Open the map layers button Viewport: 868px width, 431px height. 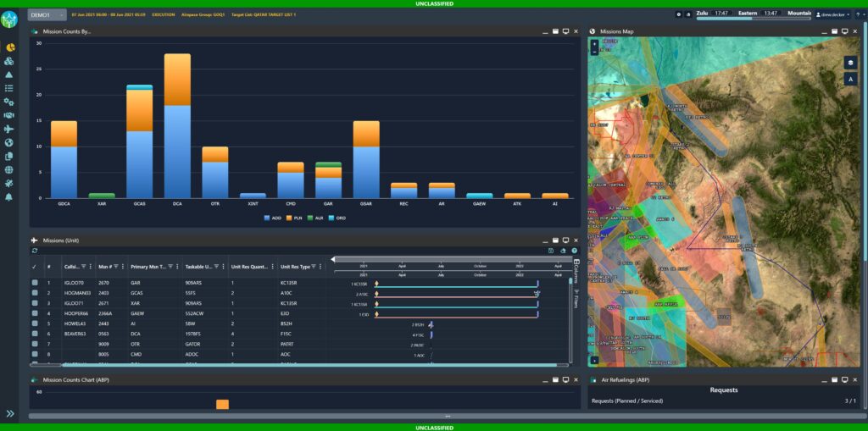click(850, 63)
